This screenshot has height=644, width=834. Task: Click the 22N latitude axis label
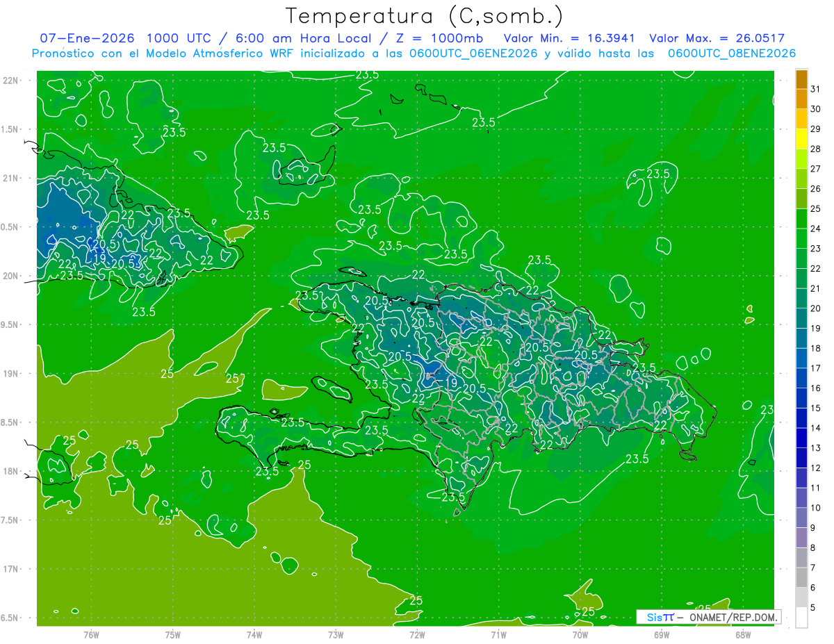coord(11,81)
